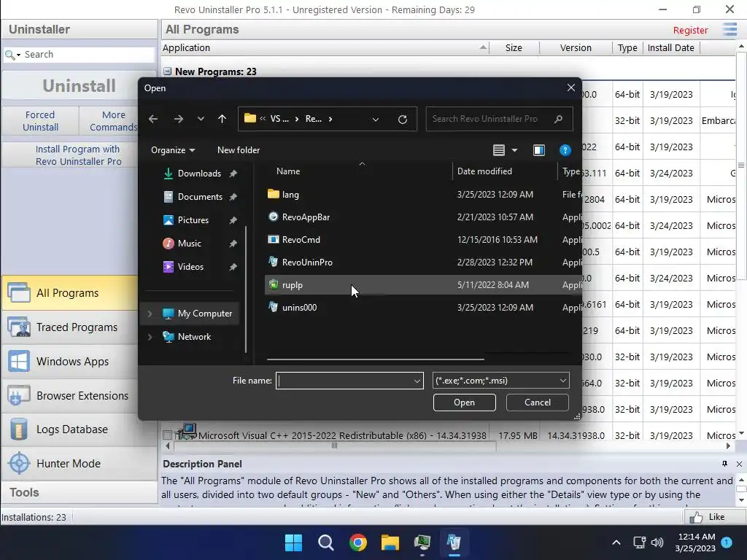Click the Register link
The image size is (747, 560).
690,31
